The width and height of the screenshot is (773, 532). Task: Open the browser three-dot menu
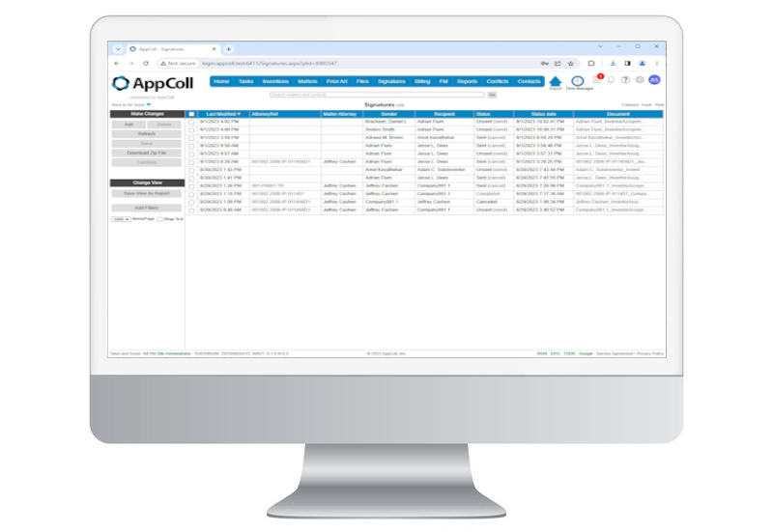click(657, 63)
